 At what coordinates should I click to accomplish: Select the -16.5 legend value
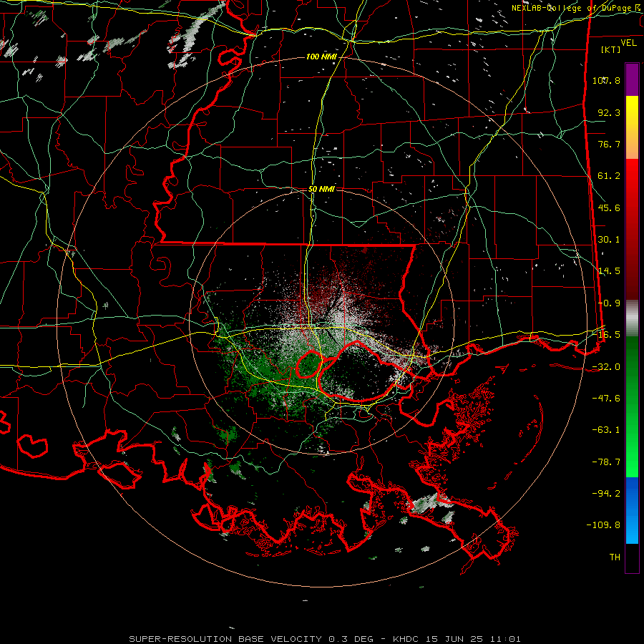click(606, 335)
